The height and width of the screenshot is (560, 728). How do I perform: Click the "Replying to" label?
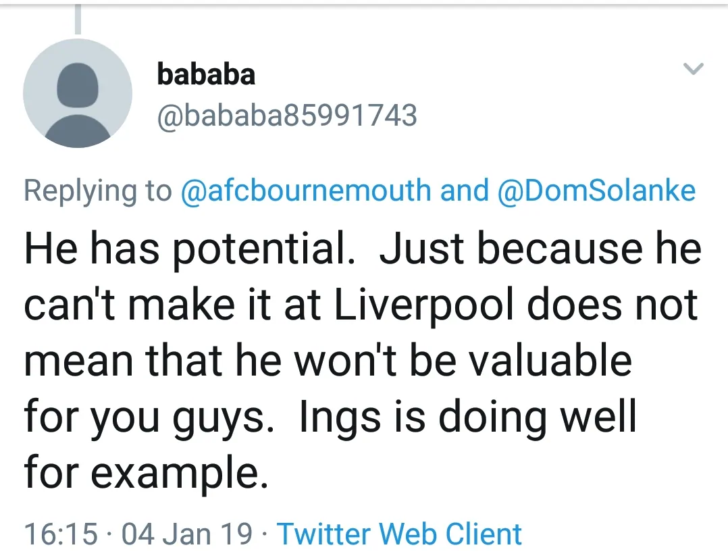pyautogui.click(x=98, y=190)
